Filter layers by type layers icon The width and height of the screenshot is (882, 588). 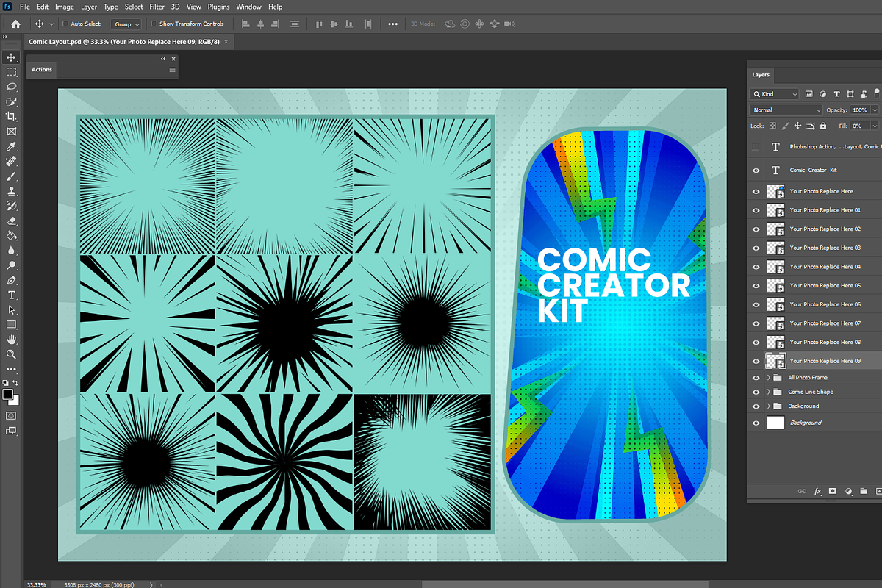(x=836, y=94)
